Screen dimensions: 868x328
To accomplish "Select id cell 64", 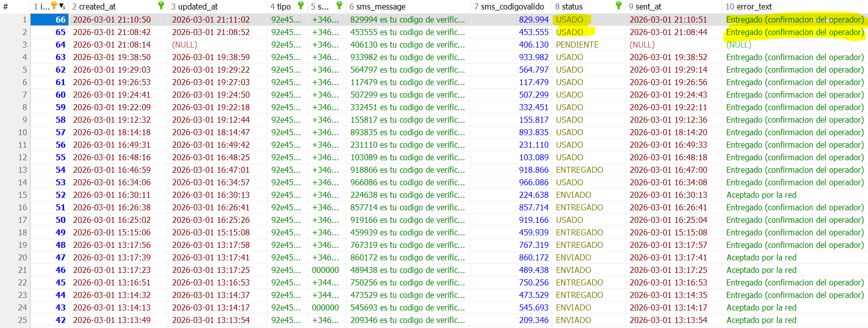I will (x=50, y=45).
